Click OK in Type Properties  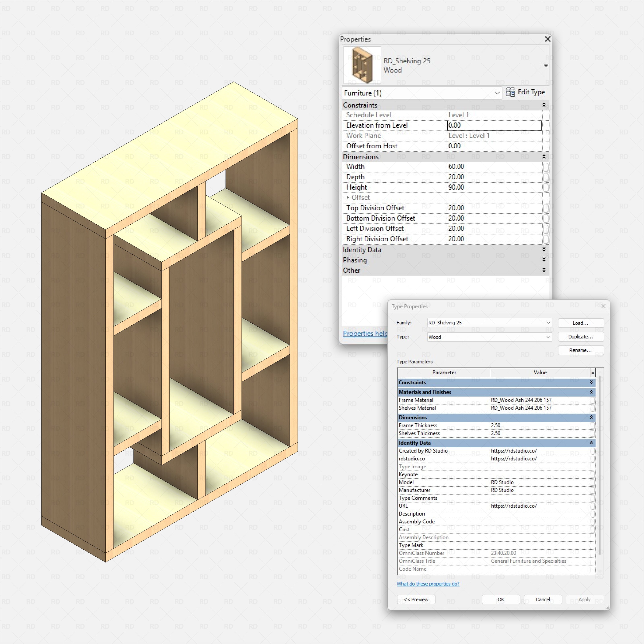(501, 599)
